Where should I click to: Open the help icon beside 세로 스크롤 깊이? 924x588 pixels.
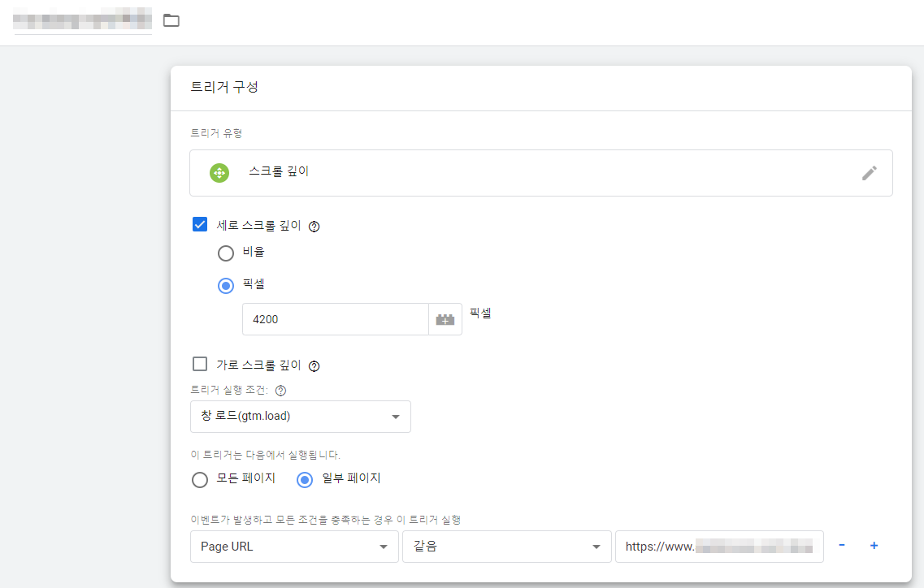[x=314, y=226]
